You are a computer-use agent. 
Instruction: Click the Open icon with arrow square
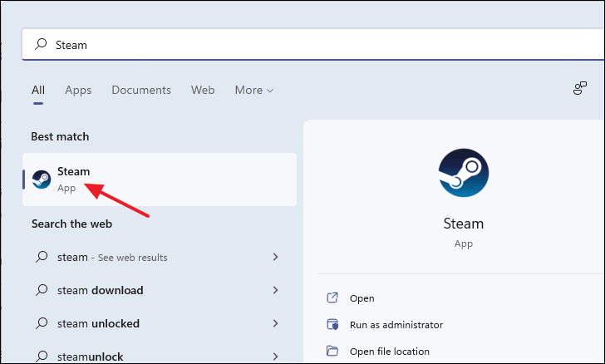(332, 298)
